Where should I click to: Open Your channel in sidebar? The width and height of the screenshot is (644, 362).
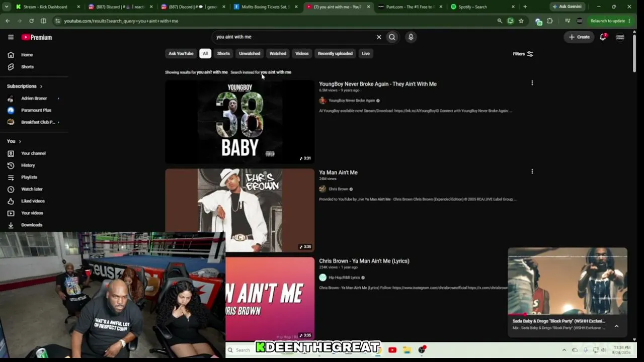click(x=33, y=153)
